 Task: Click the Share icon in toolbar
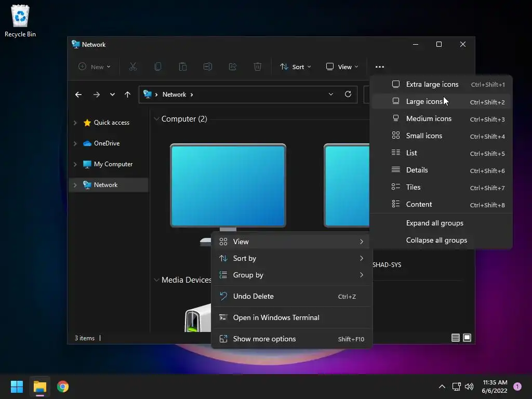pos(233,66)
